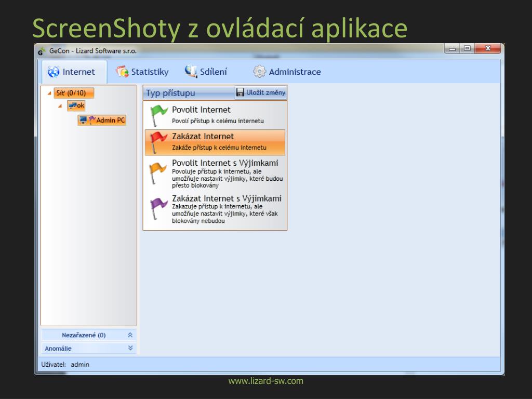Select Zakázat Internet option
Viewport: 532px width, 399px height.
[215, 142]
